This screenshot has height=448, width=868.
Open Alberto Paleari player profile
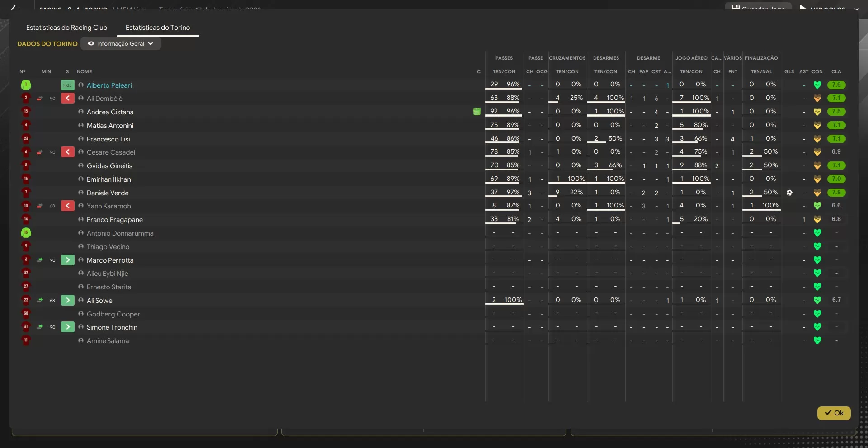tap(109, 85)
